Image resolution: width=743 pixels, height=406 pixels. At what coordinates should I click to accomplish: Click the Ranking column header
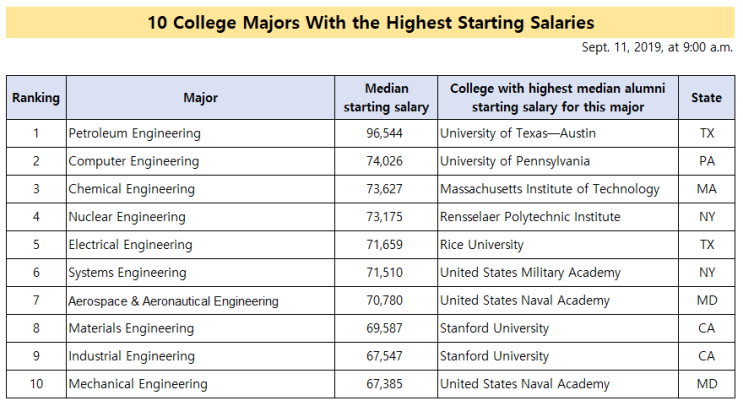point(36,98)
